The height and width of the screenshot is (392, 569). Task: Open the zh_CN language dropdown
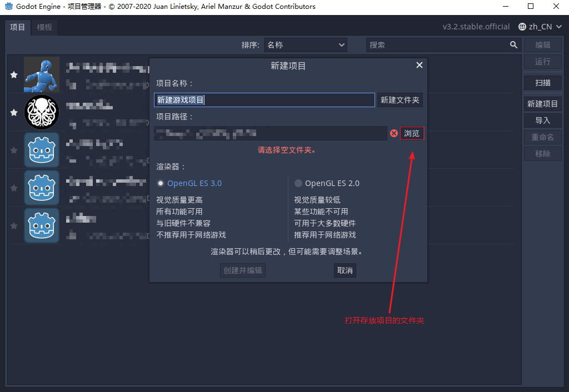540,27
